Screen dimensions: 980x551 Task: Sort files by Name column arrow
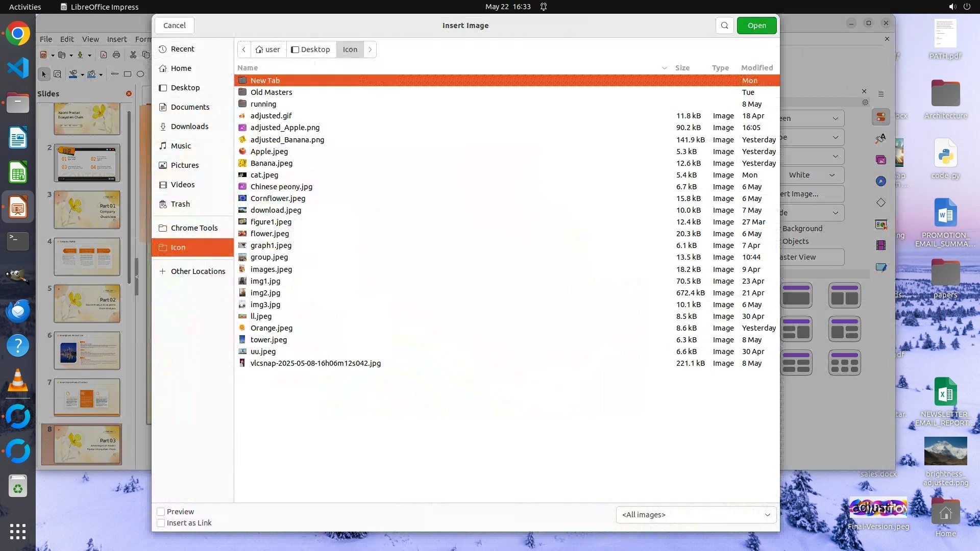point(664,68)
